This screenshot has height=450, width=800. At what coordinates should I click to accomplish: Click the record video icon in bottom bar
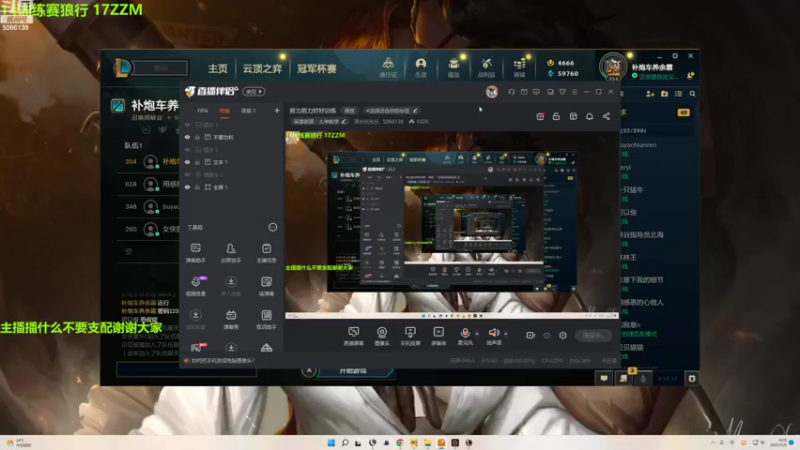click(x=531, y=335)
